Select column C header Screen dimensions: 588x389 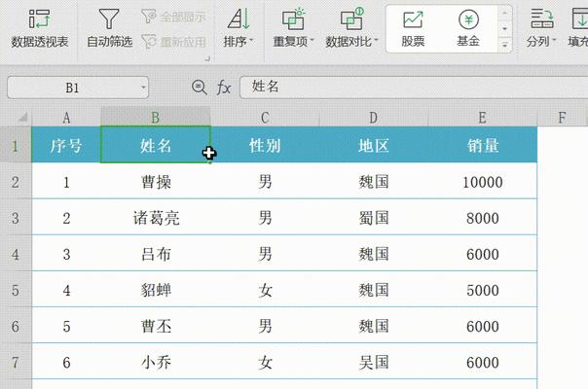coord(265,117)
